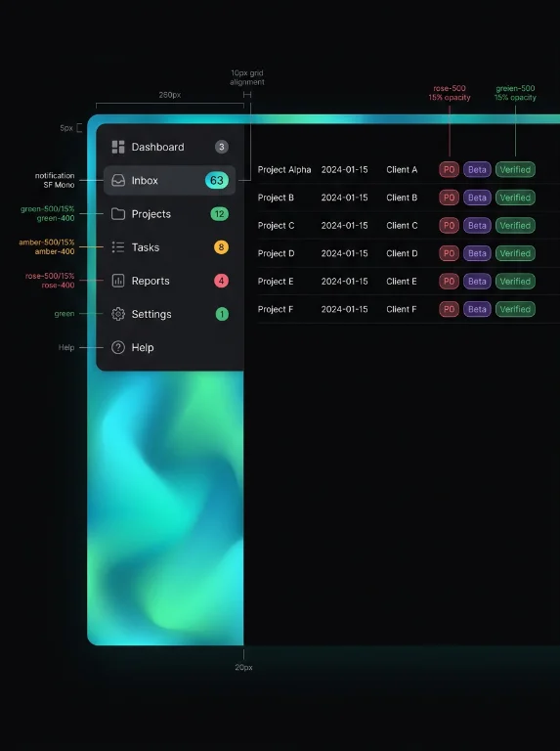Click the 2024-01-15 date in Project B row
The height and width of the screenshot is (751, 560).
click(345, 198)
